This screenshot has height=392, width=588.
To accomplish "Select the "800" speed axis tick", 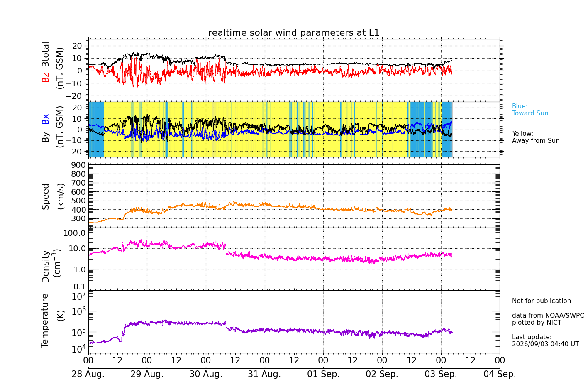I will point(79,174).
